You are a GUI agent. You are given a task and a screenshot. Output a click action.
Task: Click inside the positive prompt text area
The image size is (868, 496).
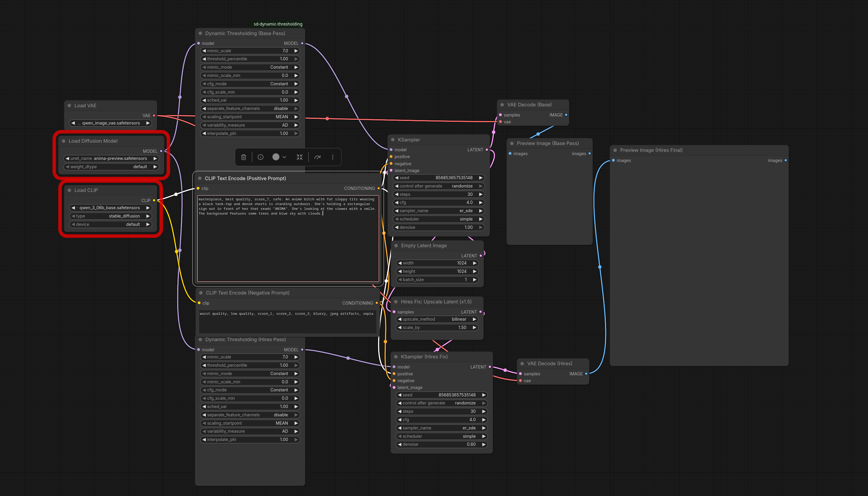(x=288, y=238)
